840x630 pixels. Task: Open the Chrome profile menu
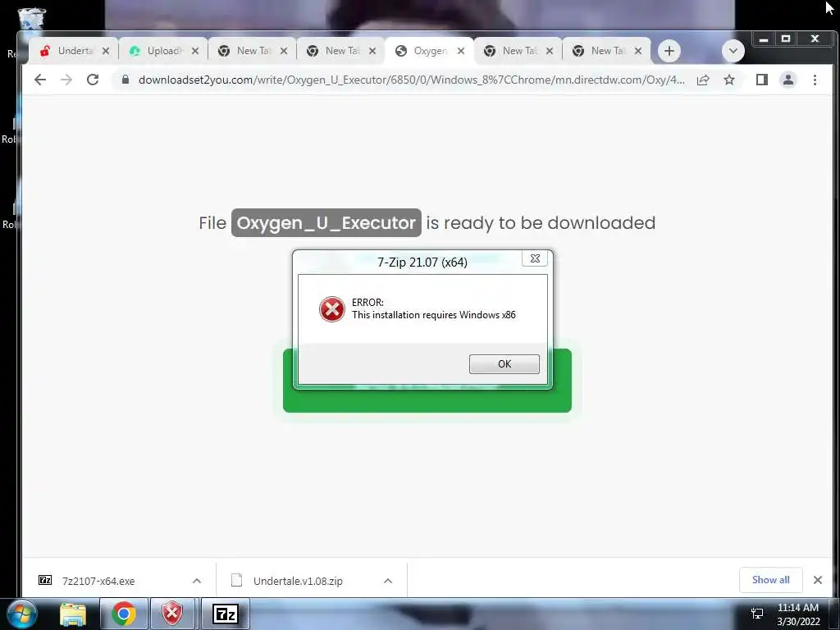point(788,80)
